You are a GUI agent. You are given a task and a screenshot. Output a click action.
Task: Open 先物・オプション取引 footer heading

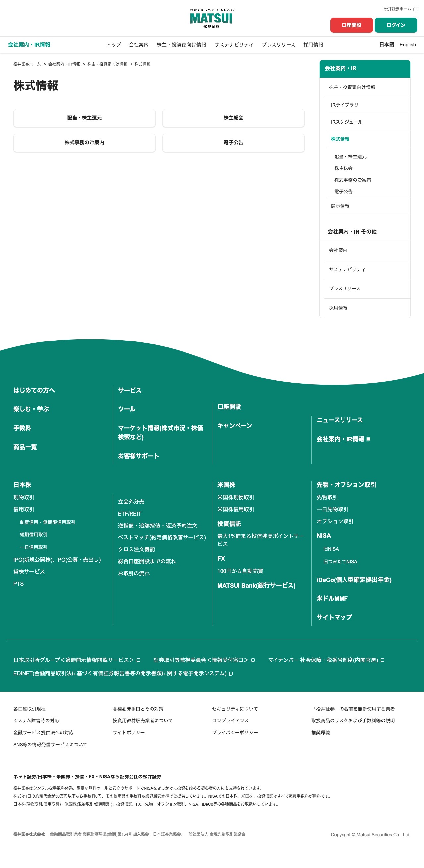tap(346, 485)
